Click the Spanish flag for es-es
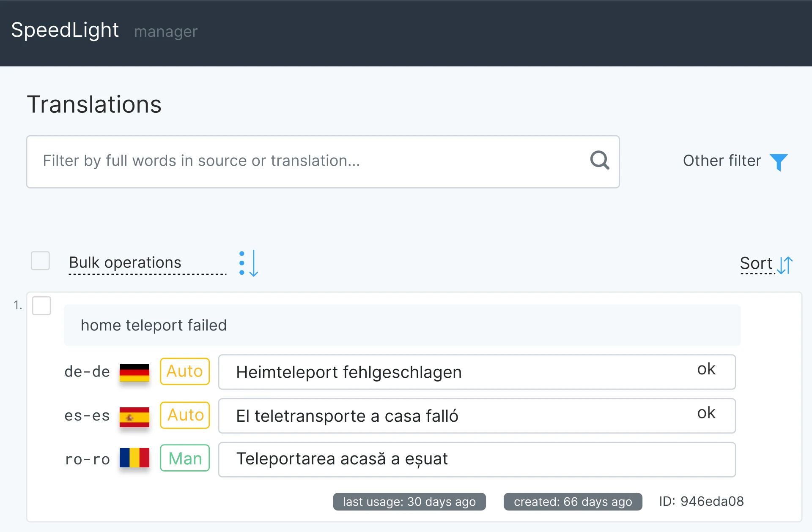812x532 pixels. 134,416
